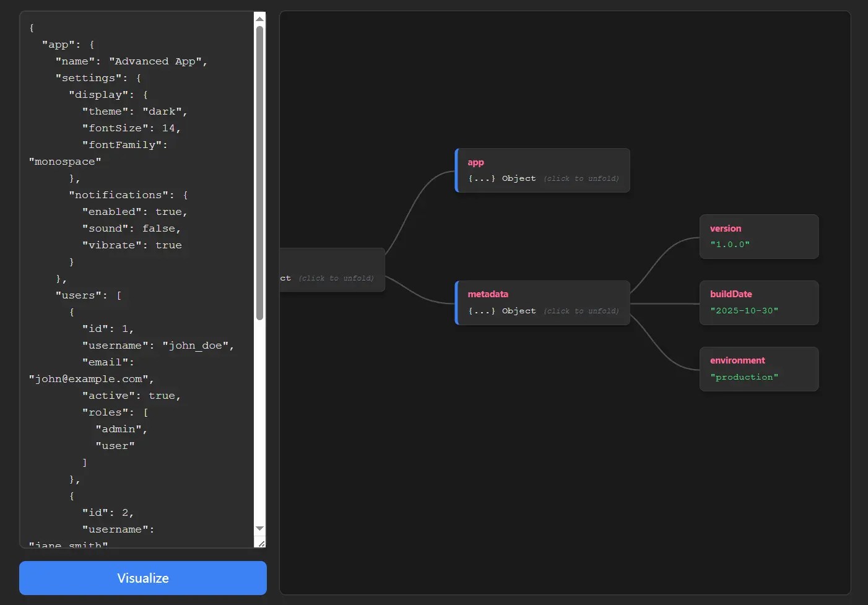Click the notifications key in the JSON editor
The width and height of the screenshot is (868, 605).
pyautogui.click(x=118, y=194)
